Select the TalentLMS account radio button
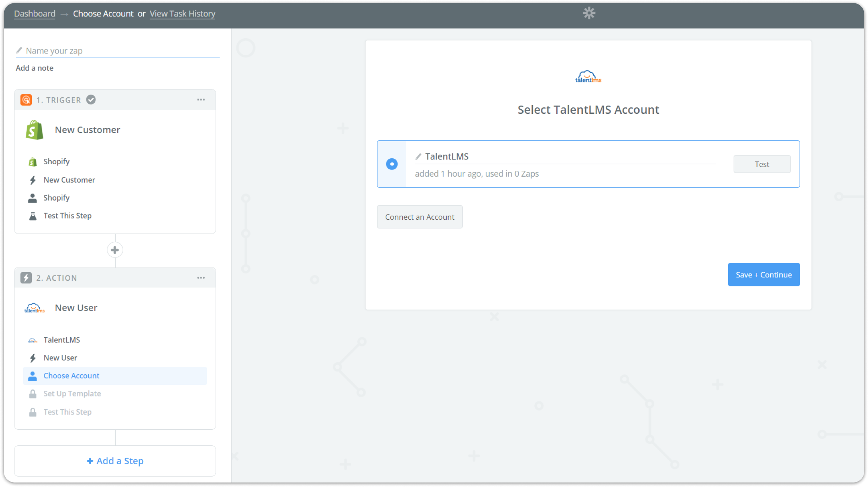The image size is (868, 487). click(392, 164)
